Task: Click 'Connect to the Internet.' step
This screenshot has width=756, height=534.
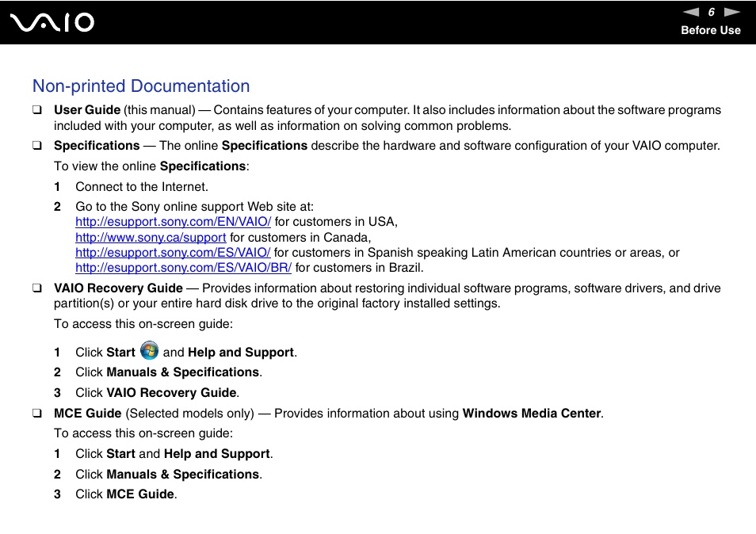Action: 142,187
